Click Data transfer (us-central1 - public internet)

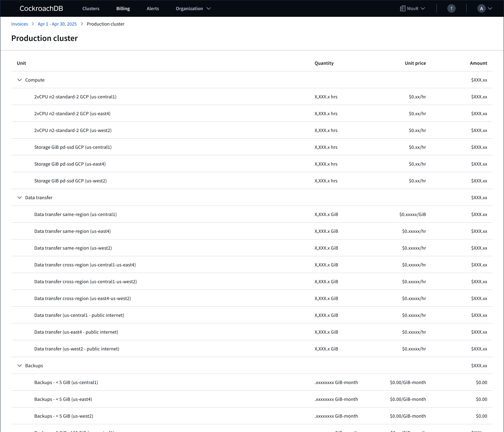click(79, 315)
